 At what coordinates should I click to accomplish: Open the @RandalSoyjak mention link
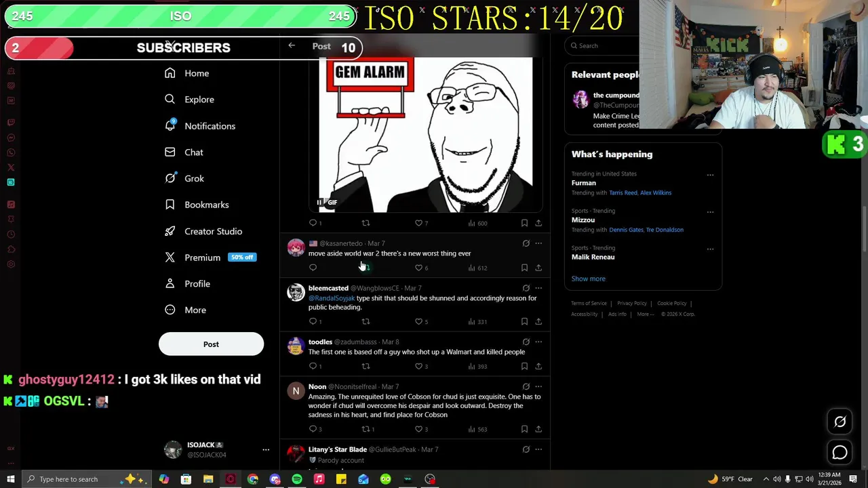[332, 298]
